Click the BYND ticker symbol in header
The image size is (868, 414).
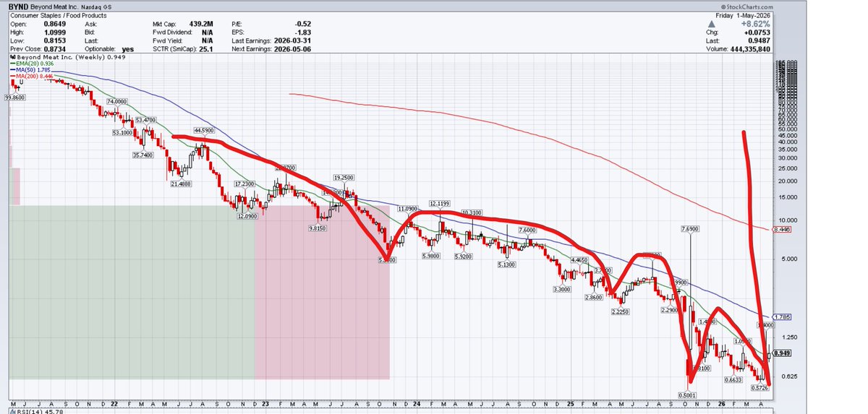coord(20,6)
